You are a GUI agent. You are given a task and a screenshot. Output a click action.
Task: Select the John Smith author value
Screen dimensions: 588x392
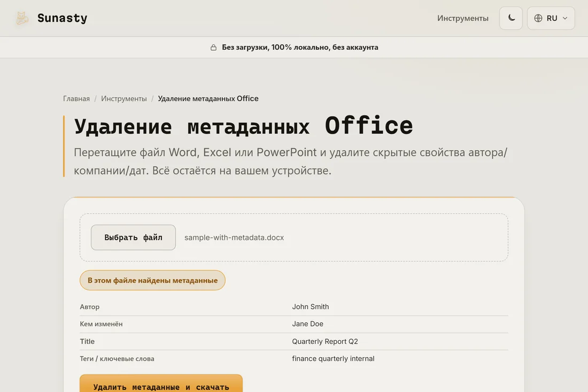(311, 306)
